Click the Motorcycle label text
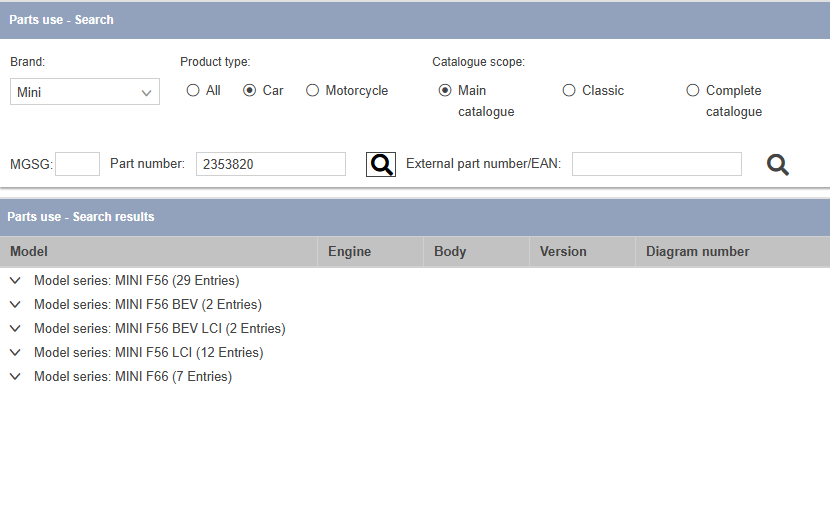This screenshot has height=517, width=830. 357,90
